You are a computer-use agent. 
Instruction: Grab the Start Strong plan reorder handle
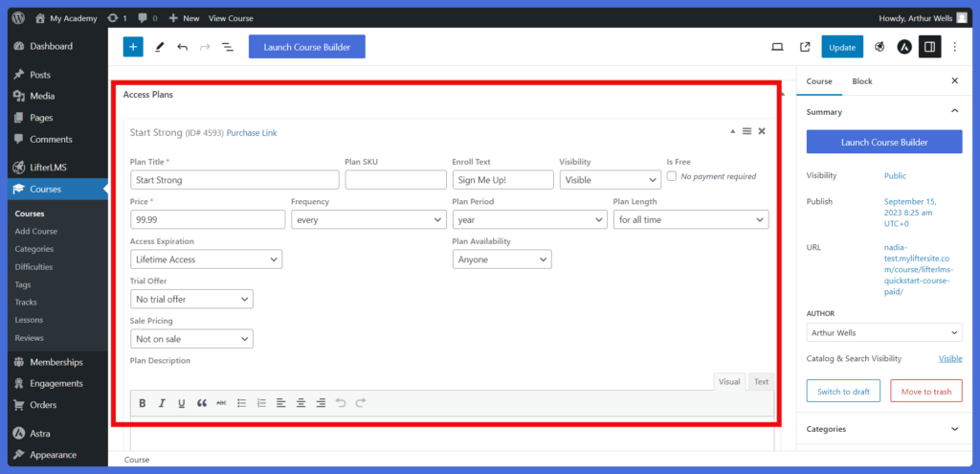tap(746, 131)
